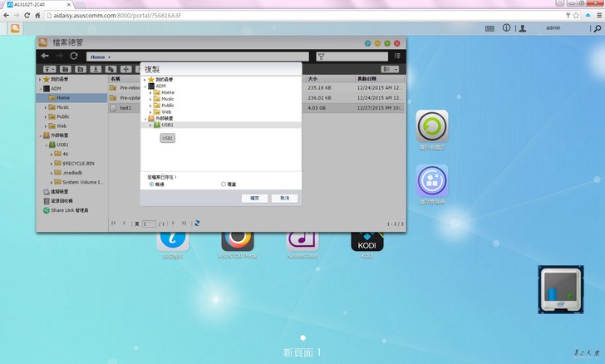Open the admin user menu
Image resolution: width=605 pixels, height=364 pixels.
tap(552, 28)
